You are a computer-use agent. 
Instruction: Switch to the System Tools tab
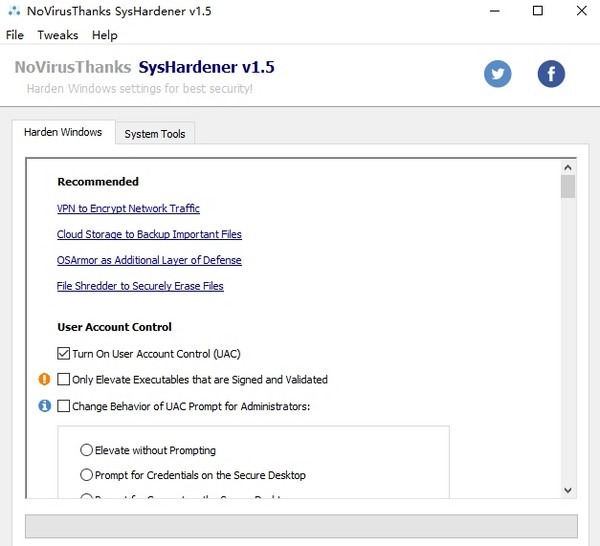click(x=154, y=134)
